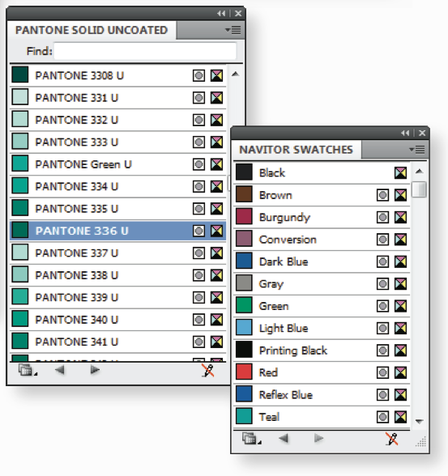Open the NAVITOR SWATCHES panel options menu

(417, 149)
